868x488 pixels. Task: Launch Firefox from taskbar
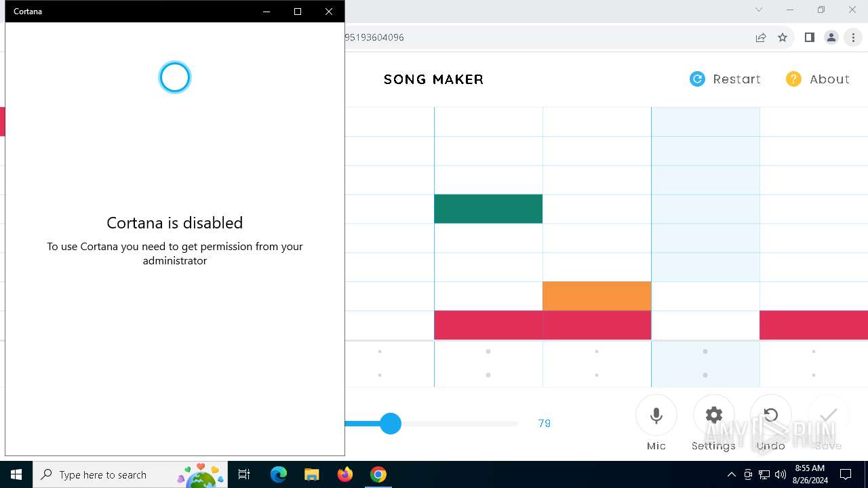click(345, 474)
